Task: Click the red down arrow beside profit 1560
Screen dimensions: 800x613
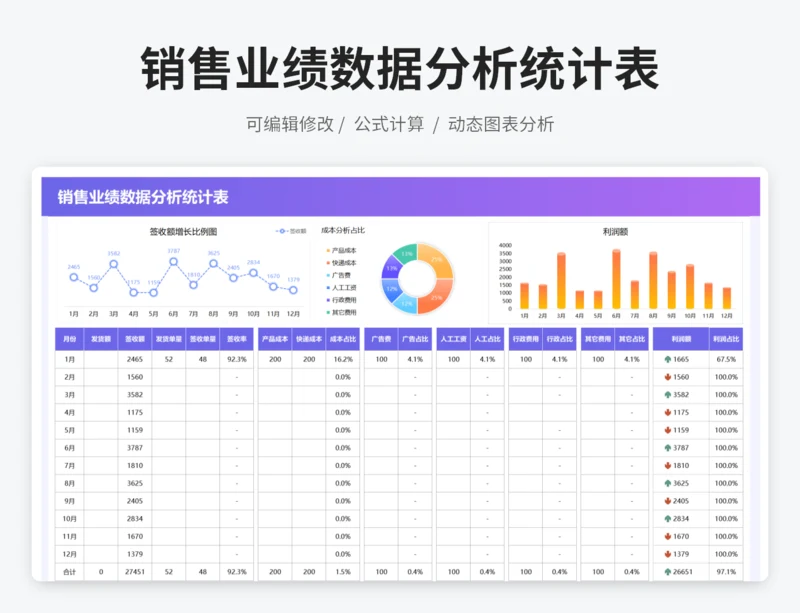Action: click(x=667, y=377)
